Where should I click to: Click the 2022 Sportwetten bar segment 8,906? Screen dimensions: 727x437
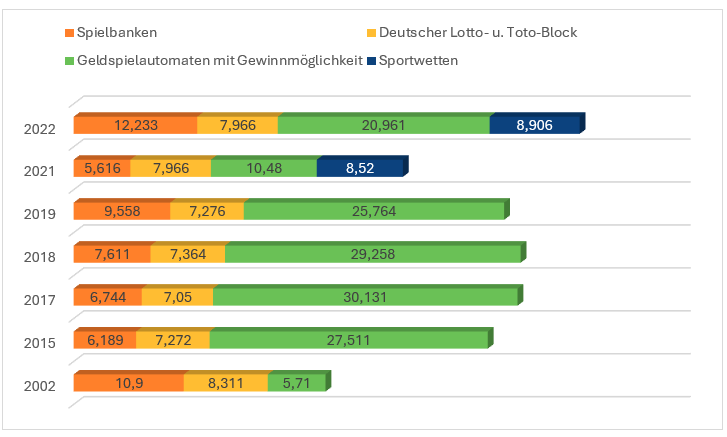click(x=534, y=125)
